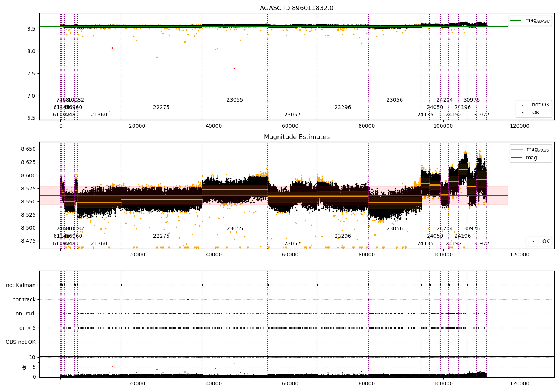
Task: Click the 10 tick on the dr axis
Action: (32, 358)
